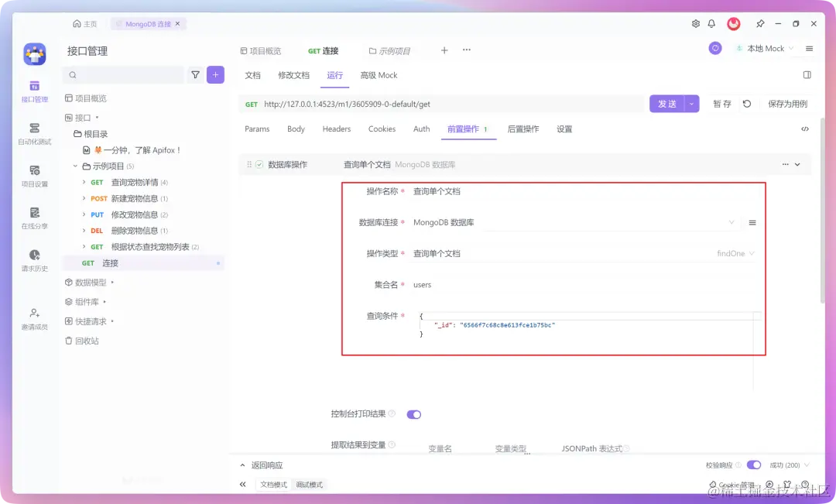Turn off the 校验响应 toggle

click(755, 465)
